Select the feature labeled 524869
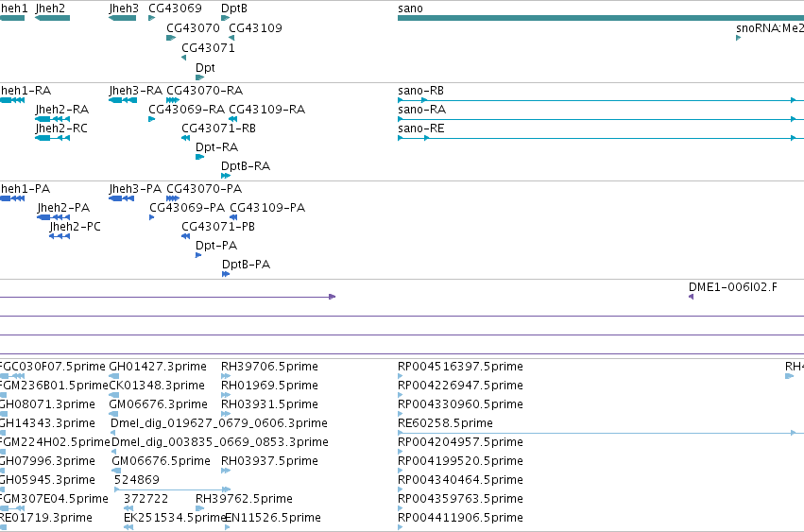This screenshot has height=532, width=804. (137, 480)
